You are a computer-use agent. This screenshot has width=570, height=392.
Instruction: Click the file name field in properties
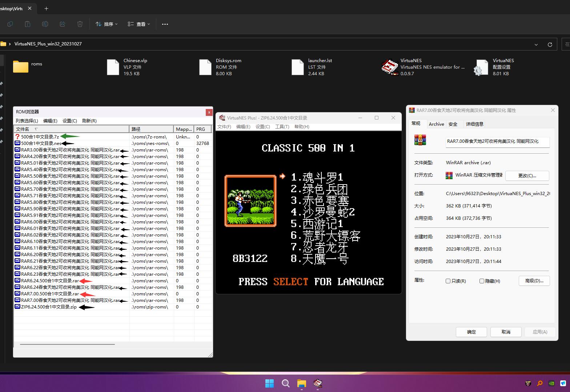498,141
